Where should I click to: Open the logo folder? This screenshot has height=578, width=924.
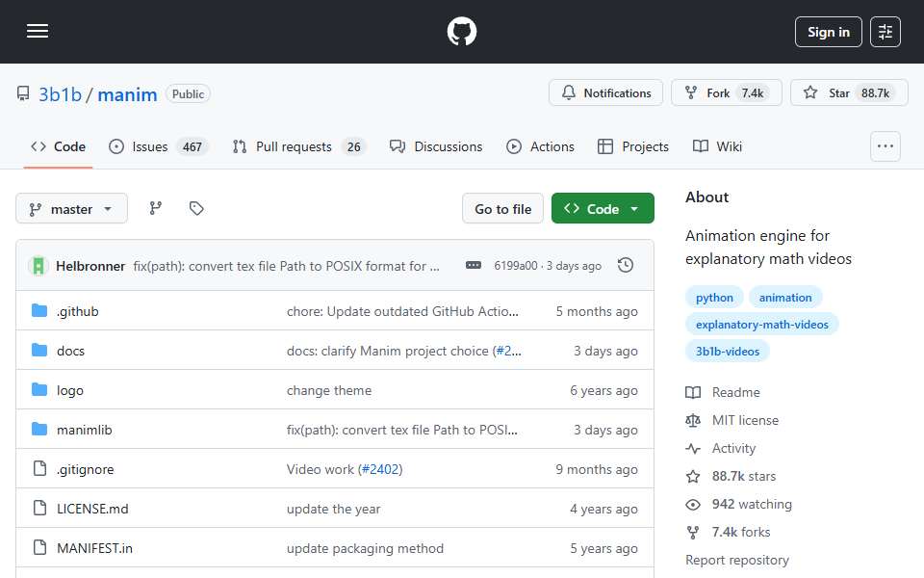click(70, 390)
